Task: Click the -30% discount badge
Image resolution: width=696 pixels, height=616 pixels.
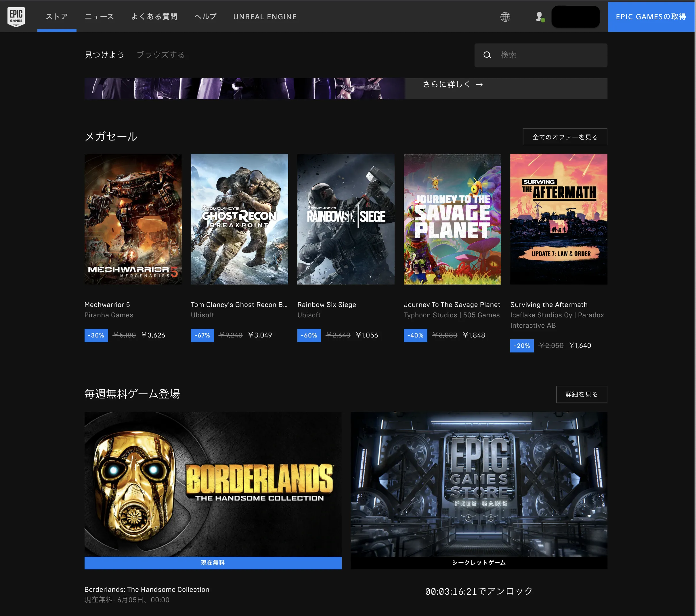Action: click(96, 335)
